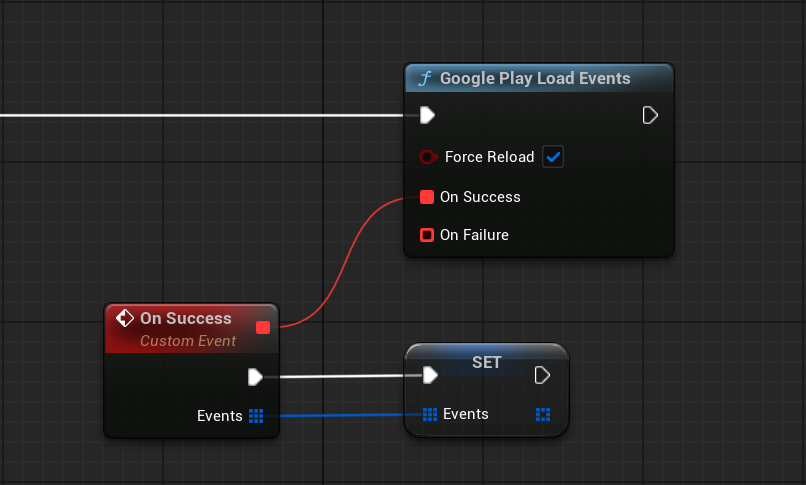
Task: Click the function icon on Google Play Load Events
Action: (424, 78)
